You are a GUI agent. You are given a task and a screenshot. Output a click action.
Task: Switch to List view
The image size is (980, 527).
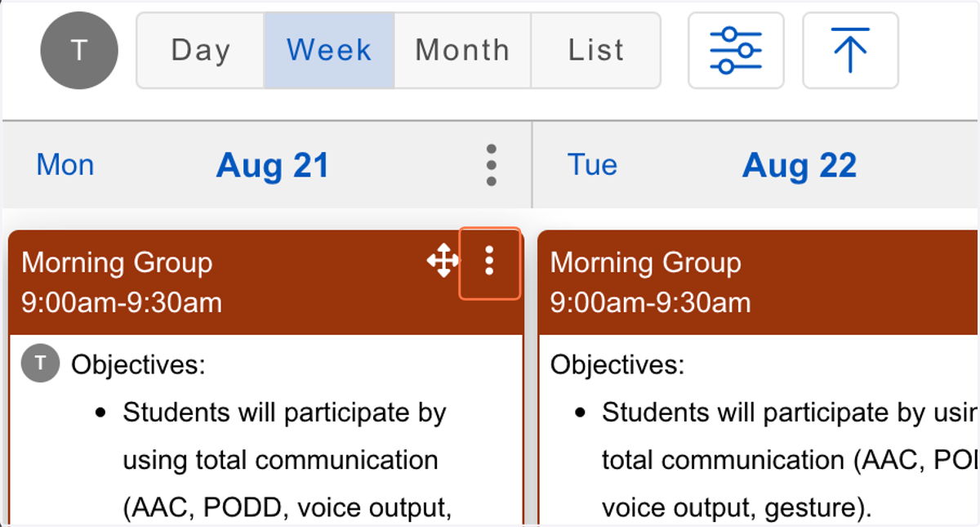point(595,51)
